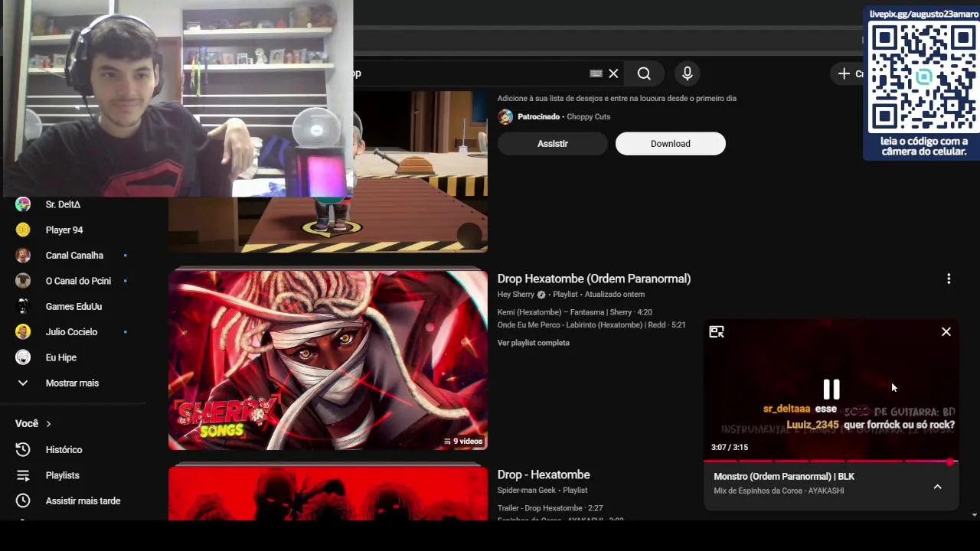Start voice search with microphone icon
The width and height of the screenshot is (980, 551).
[x=688, y=73]
